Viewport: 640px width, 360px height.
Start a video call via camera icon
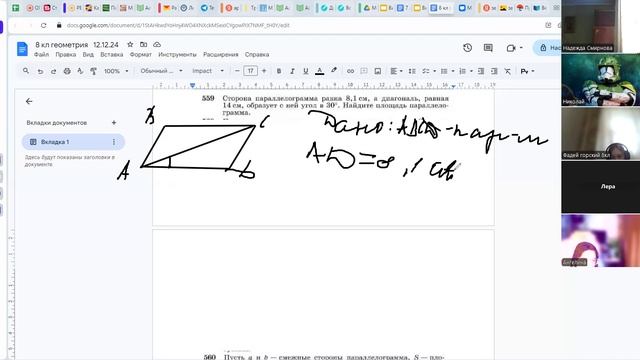pos(511,48)
